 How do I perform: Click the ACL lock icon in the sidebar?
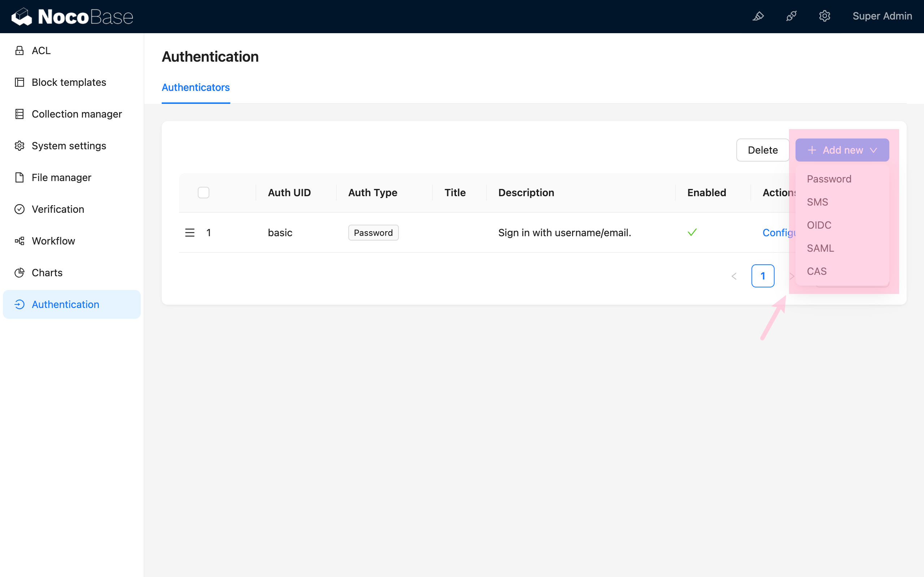19,50
